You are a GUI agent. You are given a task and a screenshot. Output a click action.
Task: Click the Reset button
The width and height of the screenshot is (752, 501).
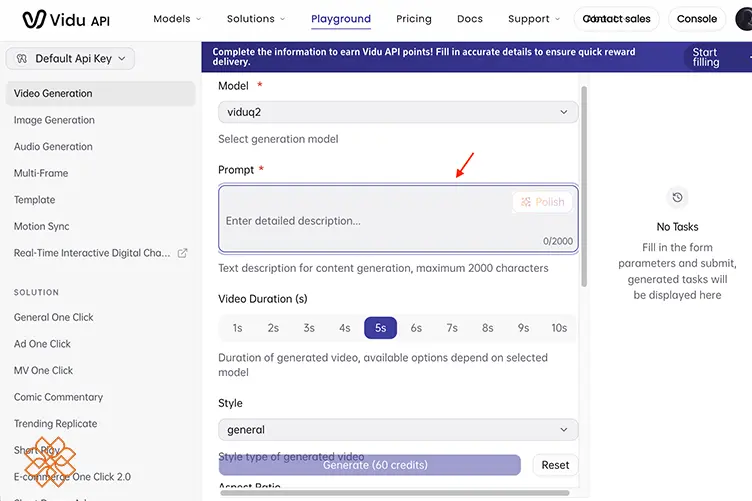pyautogui.click(x=555, y=465)
